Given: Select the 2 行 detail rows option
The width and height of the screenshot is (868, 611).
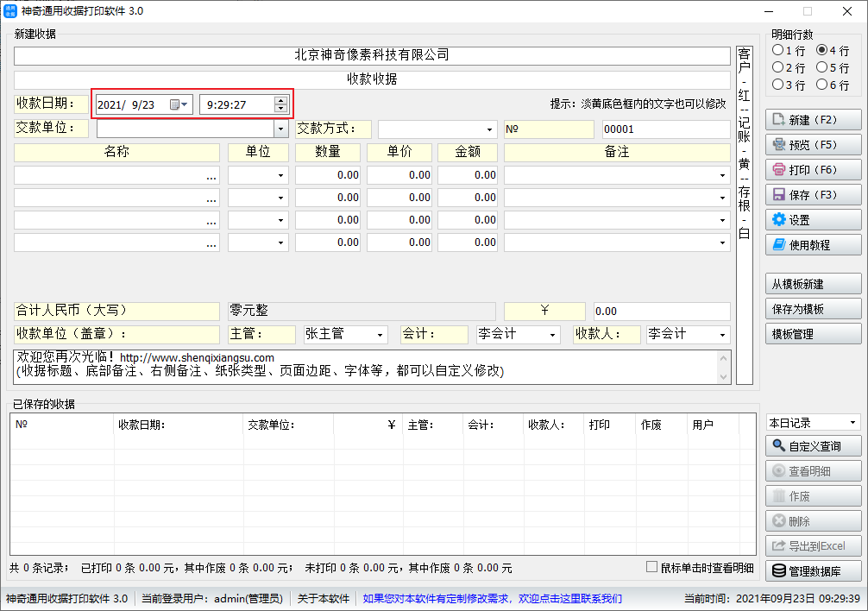Looking at the screenshot, I should coord(789,67).
